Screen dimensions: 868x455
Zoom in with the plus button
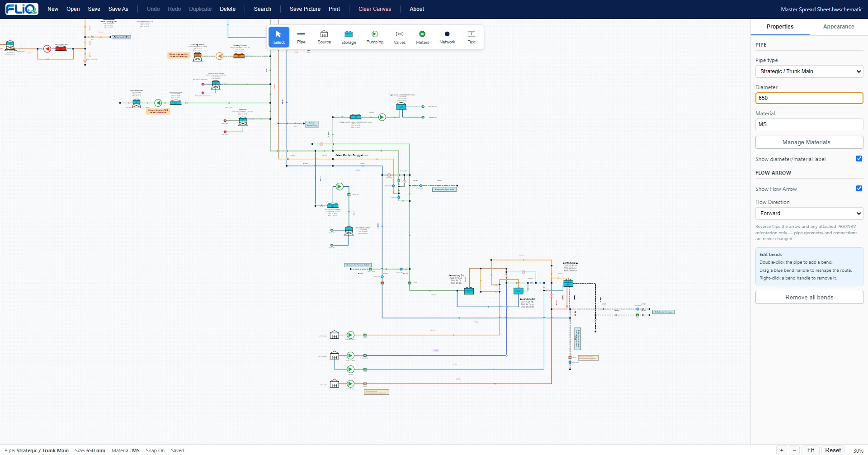click(782, 450)
